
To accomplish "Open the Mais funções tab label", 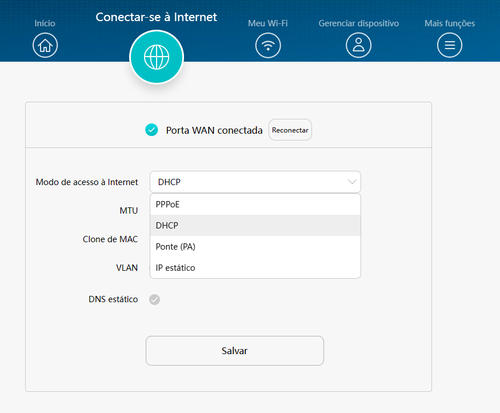I will pos(450,23).
